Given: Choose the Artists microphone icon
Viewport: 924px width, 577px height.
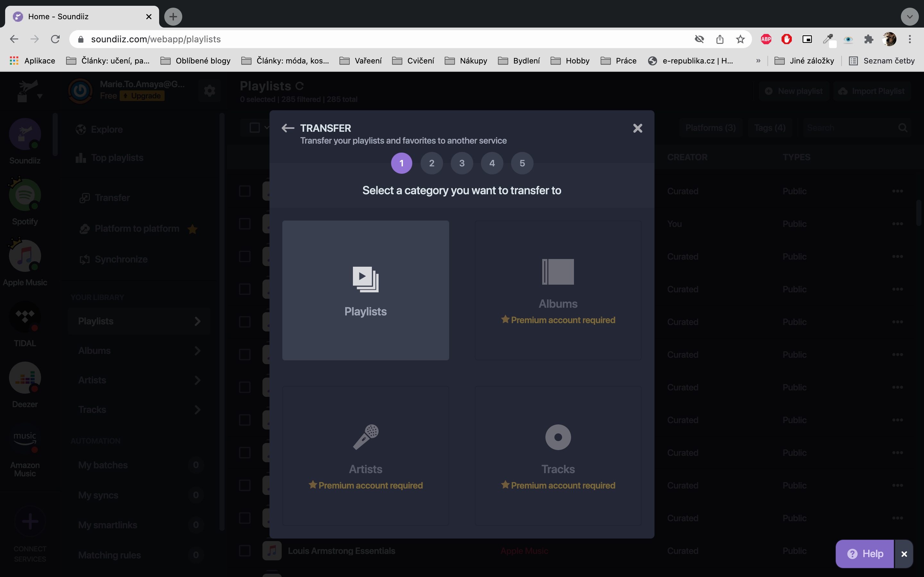Looking at the screenshot, I should 365,437.
